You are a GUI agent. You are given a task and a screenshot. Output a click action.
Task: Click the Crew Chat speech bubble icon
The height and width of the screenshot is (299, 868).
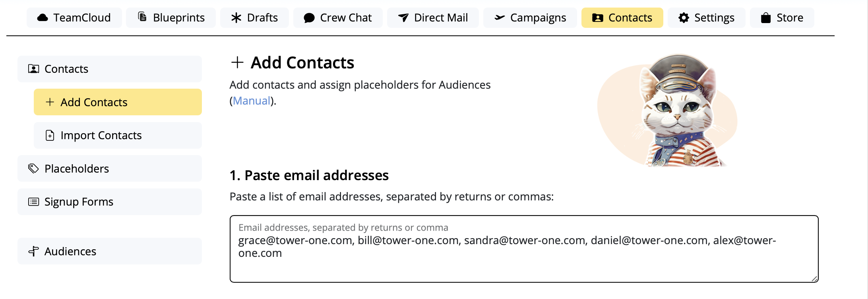(x=309, y=18)
